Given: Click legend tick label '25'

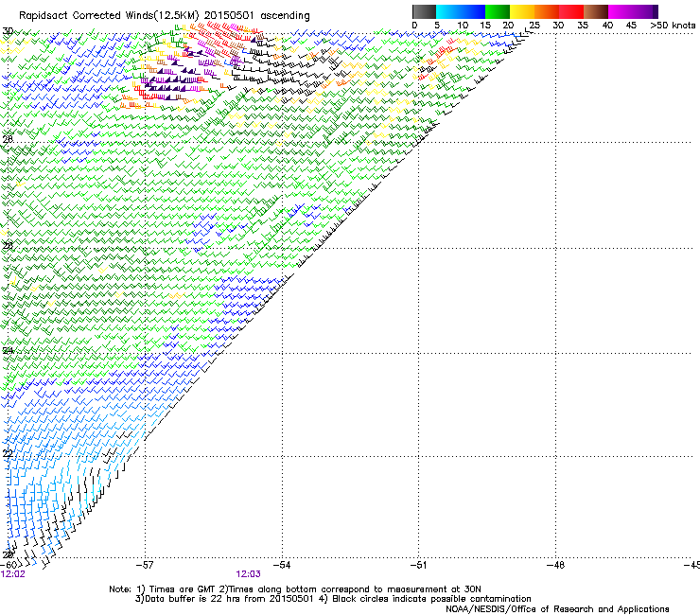Looking at the screenshot, I should [534, 26].
